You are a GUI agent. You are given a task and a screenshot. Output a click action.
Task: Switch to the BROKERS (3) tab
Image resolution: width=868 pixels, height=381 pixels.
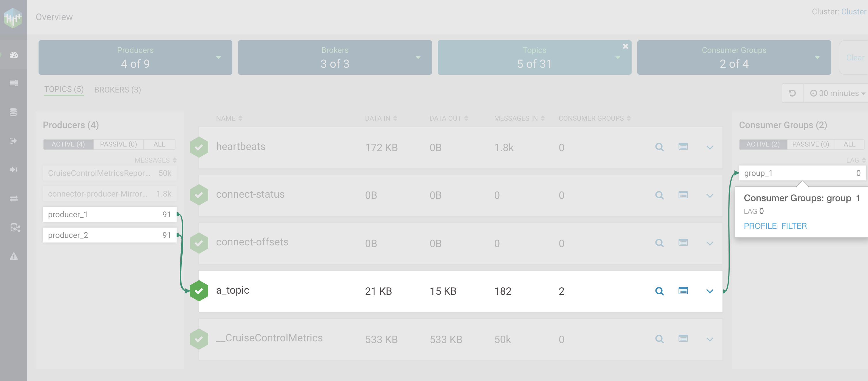(117, 90)
